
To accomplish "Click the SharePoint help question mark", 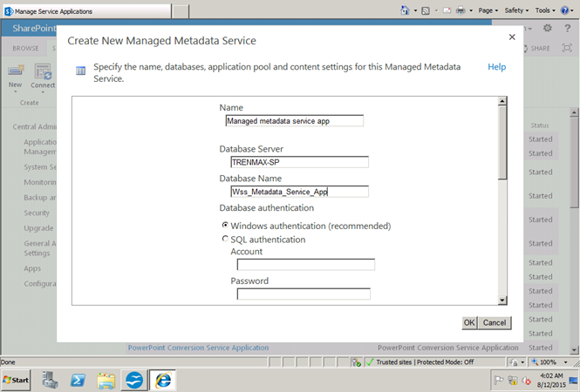I will pyautogui.click(x=567, y=28).
